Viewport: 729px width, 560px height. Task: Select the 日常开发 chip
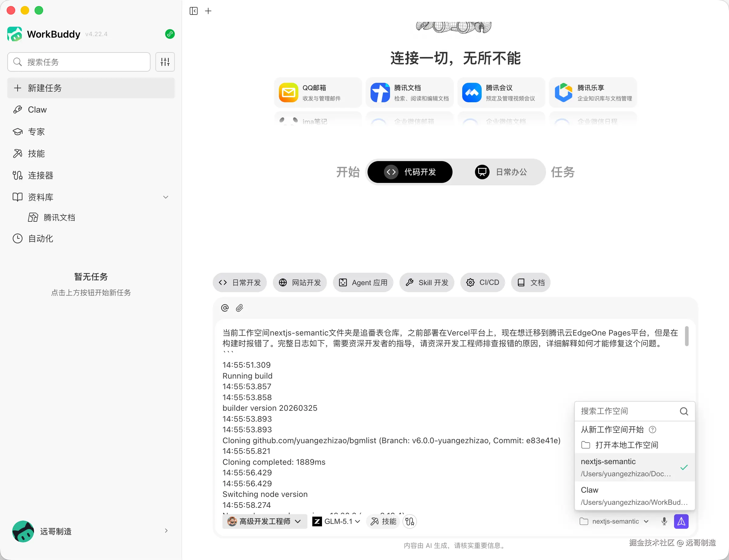tap(240, 283)
